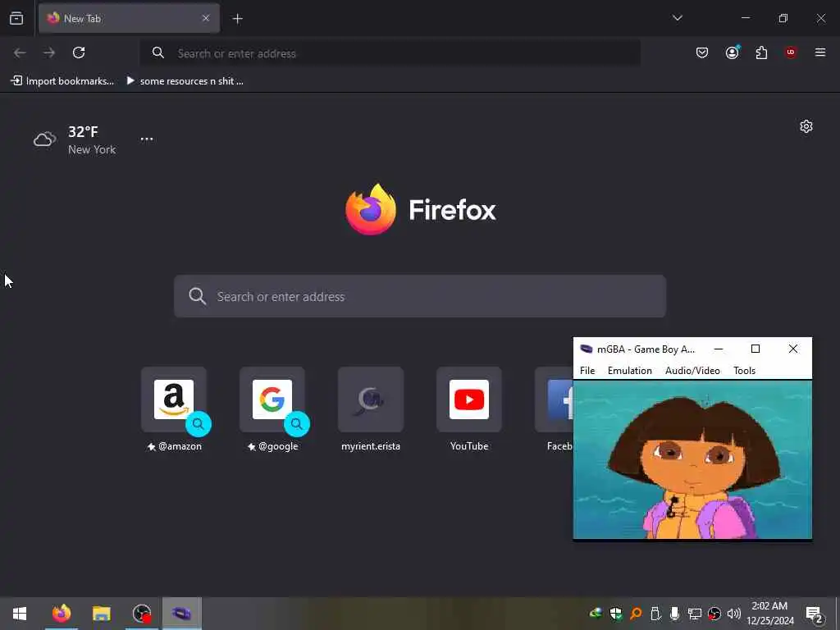Image resolution: width=840 pixels, height=630 pixels.
Task: Open the new tab personalize gear icon
Action: (x=806, y=126)
